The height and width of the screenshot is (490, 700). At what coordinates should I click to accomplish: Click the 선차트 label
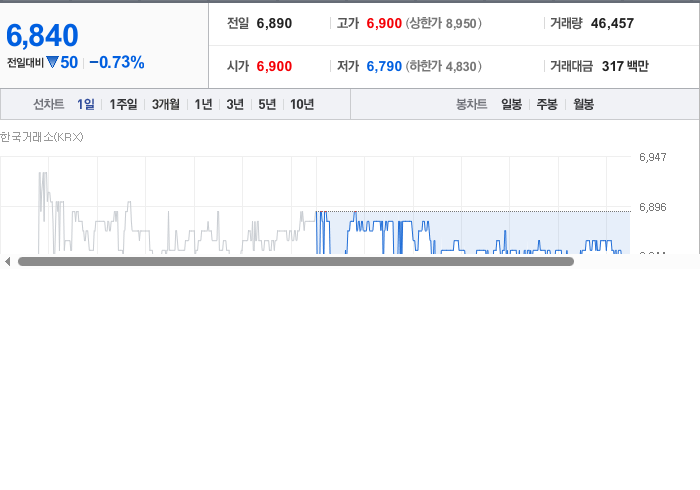49,104
